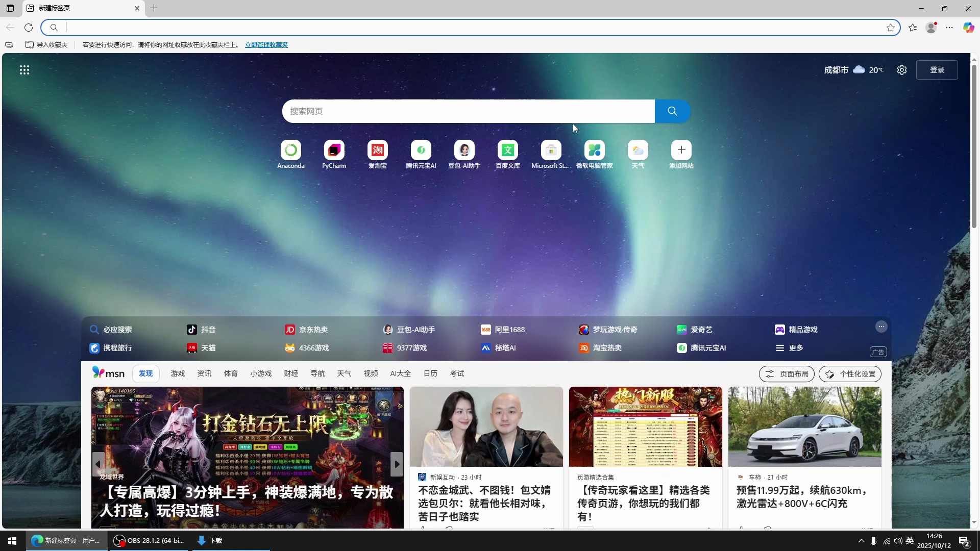Open the 京东热卖 quick link
The width and height of the screenshot is (980, 551).
(x=306, y=330)
